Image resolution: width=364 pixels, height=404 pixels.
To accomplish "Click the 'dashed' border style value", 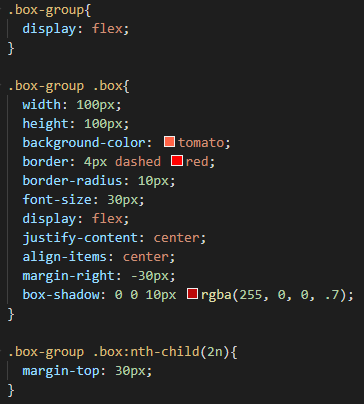I will click(x=138, y=162).
